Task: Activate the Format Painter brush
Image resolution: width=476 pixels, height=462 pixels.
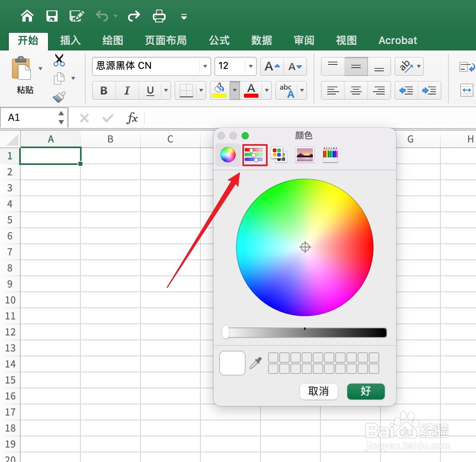Action: coord(59,97)
